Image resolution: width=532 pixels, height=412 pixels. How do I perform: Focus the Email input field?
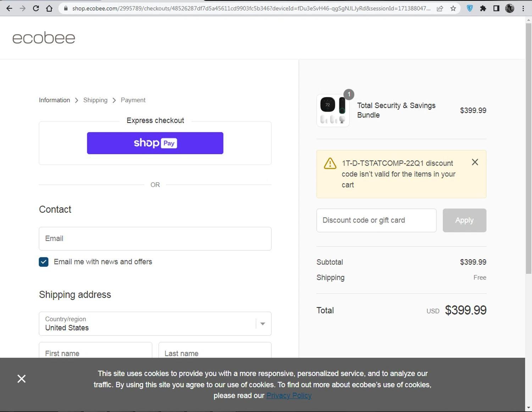[155, 239]
